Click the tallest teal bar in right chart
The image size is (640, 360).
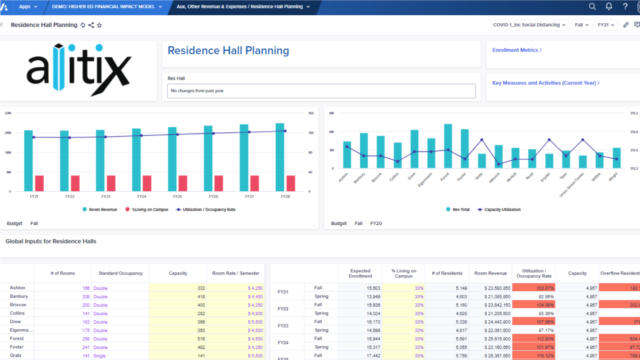(x=448, y=146)
